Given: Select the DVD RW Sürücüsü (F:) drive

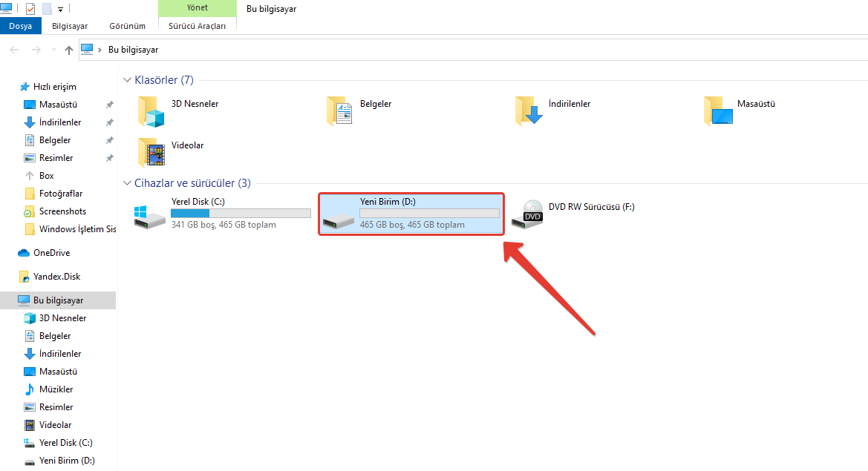Looking at the screenshot, I should point(591,208).
